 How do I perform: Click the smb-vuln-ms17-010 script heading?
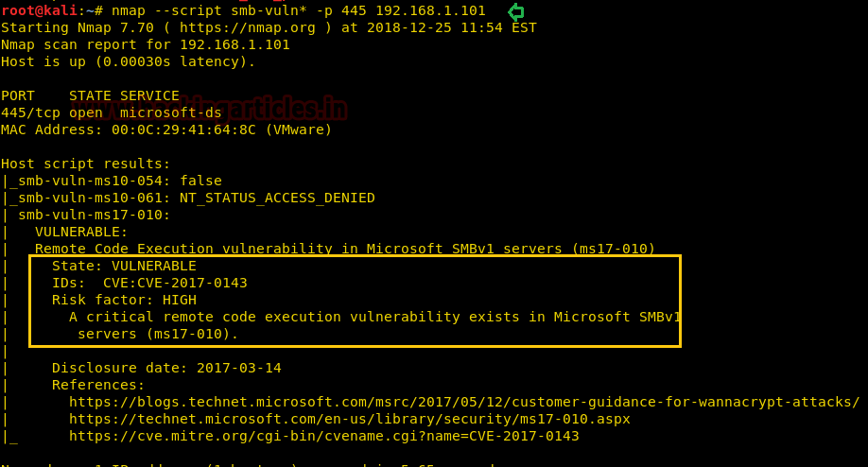coord(94,215)
